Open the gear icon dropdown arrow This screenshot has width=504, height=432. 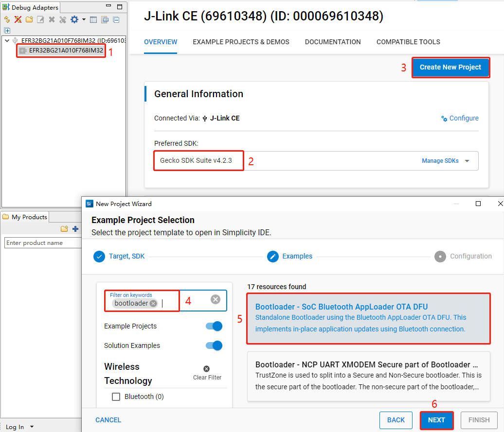click(84, 19)
